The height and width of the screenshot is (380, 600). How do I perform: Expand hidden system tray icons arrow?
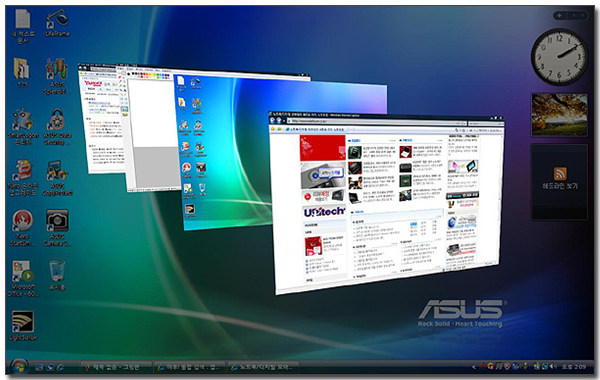(474, 367)
